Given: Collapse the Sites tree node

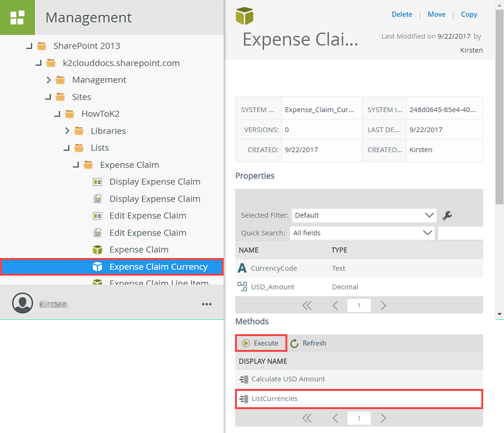Looking at the screenshot, I should point(48,97).
